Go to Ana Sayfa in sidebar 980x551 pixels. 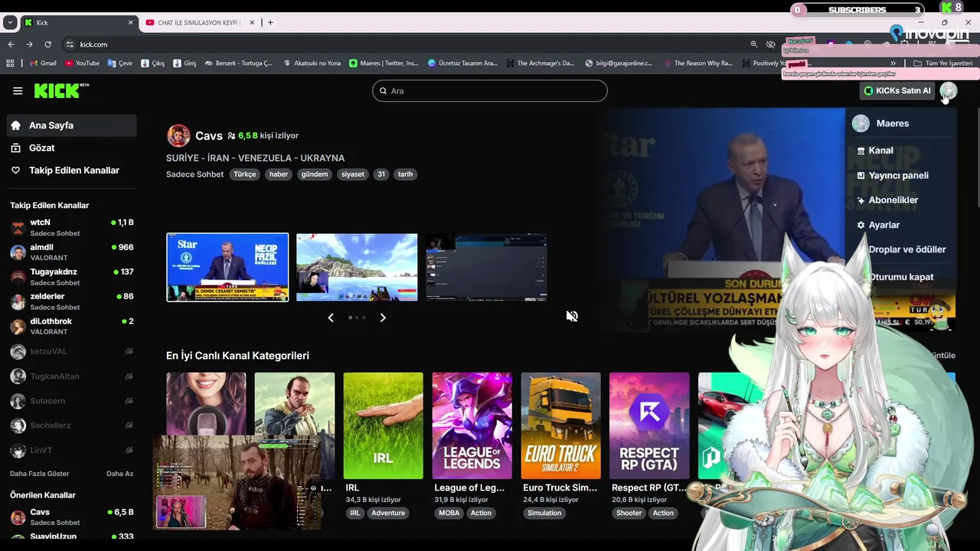(x=71, y=126)
